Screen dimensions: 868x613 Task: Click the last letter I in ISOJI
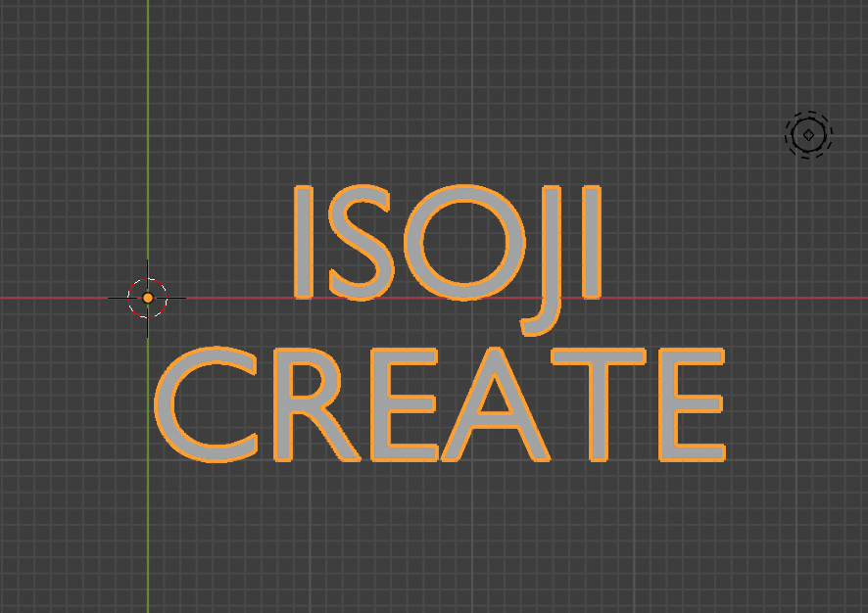tap(590, 242)
